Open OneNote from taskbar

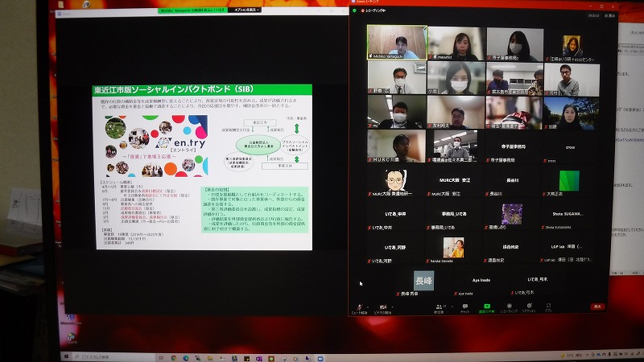(258, 358)
